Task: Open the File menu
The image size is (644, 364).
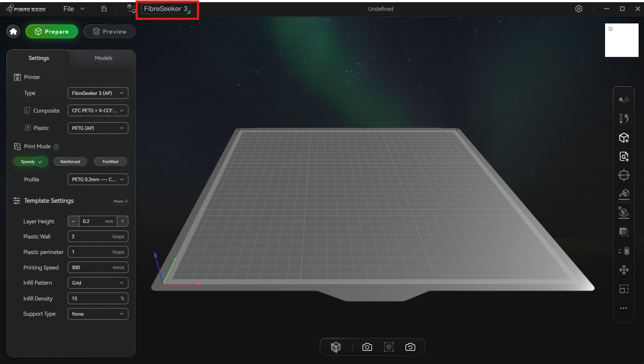Action: coord(74,9)
